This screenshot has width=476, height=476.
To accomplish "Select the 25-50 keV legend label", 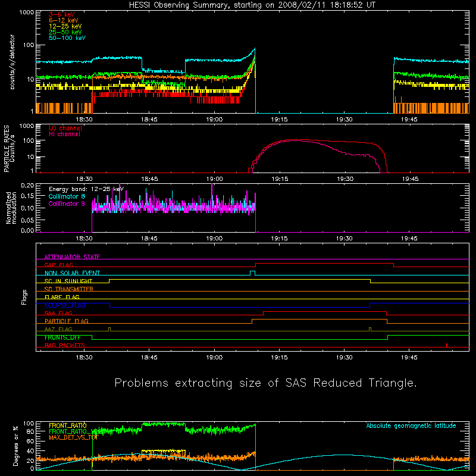I will 65,32.
